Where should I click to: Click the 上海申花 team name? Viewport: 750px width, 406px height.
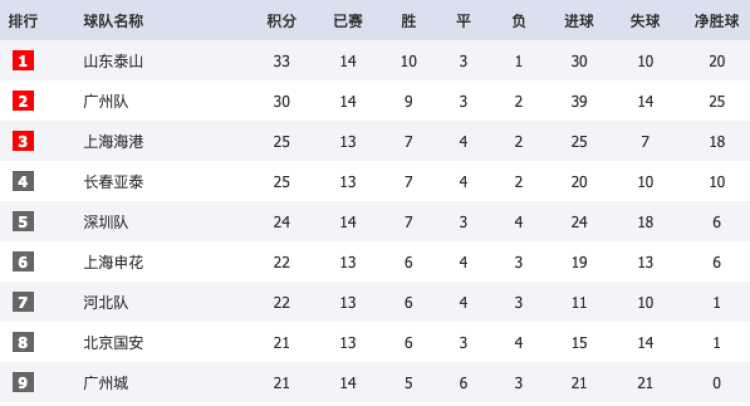[113, 262]
